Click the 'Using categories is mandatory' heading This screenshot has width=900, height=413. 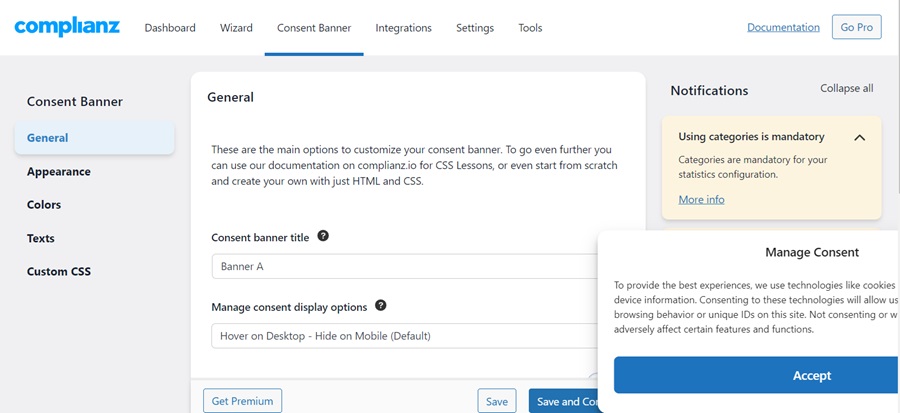[751, 137]
